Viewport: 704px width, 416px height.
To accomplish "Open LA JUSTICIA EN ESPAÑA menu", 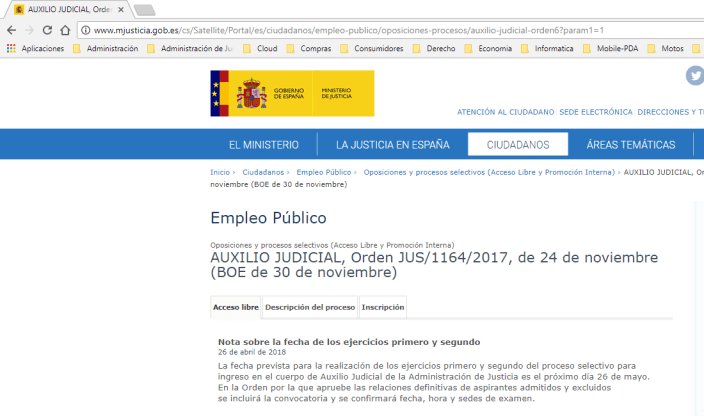I will [392, 145].
